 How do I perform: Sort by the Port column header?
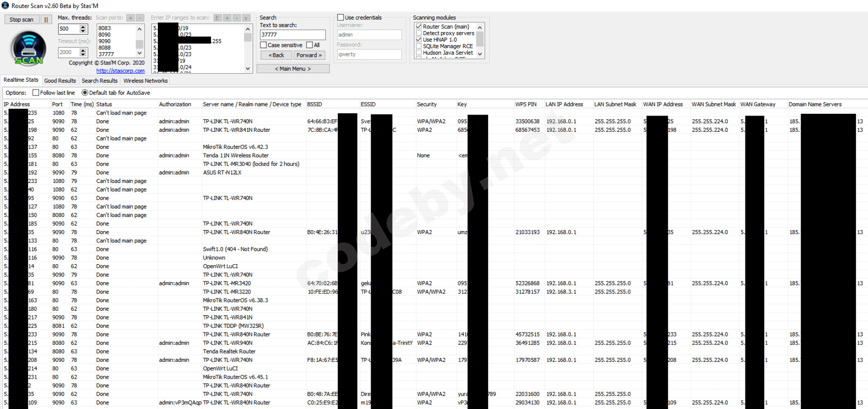60,104
